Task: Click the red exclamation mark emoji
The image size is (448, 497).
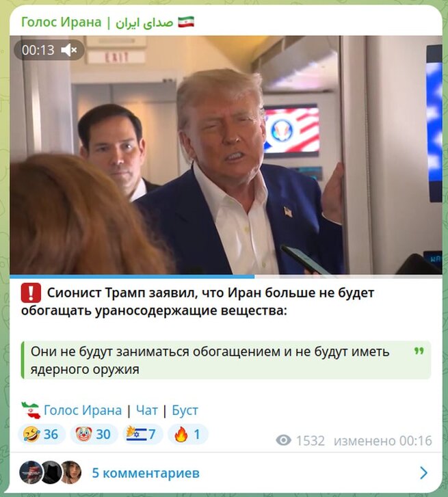Action: click(x=31, y=293)
